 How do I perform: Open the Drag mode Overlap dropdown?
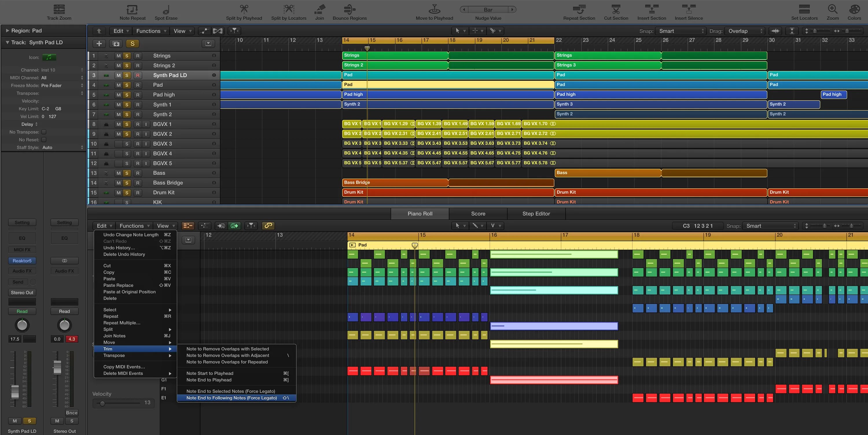[745, 31]
